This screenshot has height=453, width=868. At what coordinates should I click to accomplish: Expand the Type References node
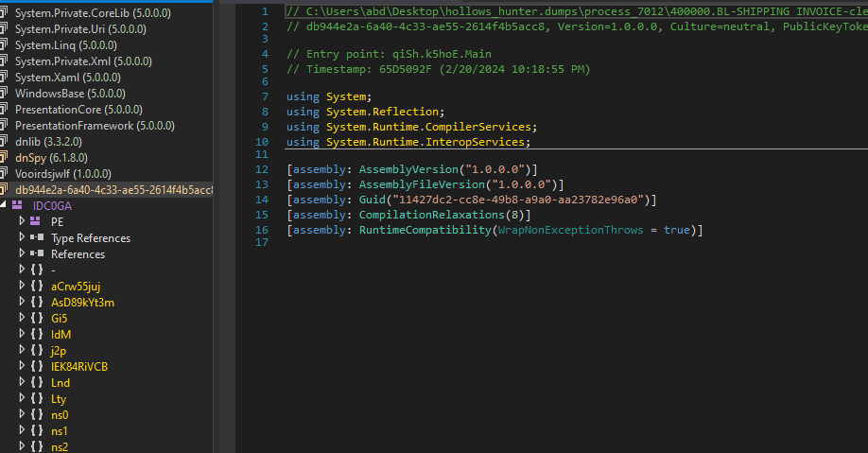[22, 237]
